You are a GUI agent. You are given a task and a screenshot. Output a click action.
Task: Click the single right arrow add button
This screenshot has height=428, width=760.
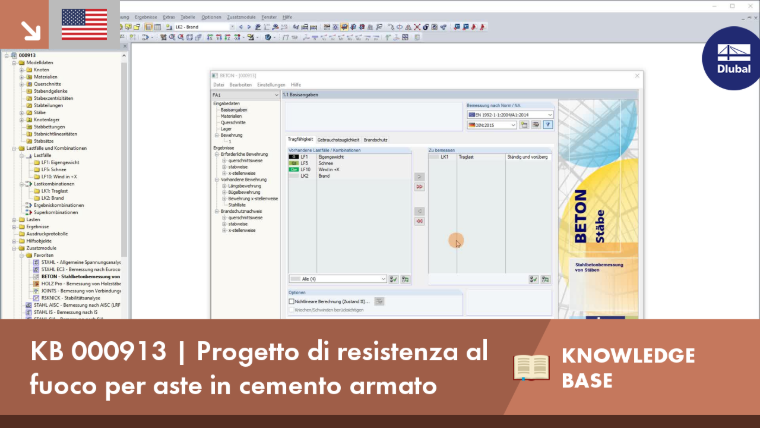419,177
